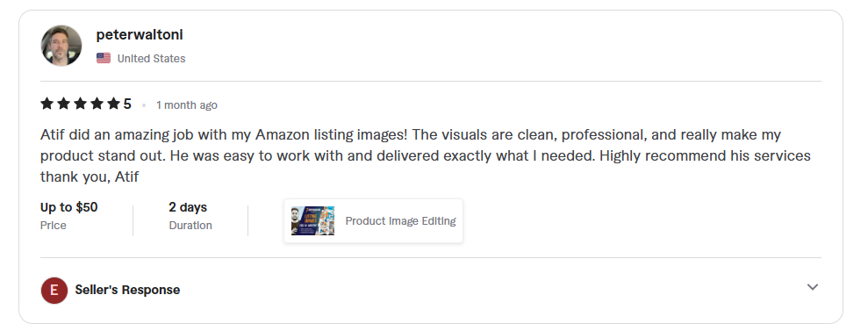This screenshot has height=331, width=868.
Task: Click the fifth rating star
Action: (x=113, y=104)
